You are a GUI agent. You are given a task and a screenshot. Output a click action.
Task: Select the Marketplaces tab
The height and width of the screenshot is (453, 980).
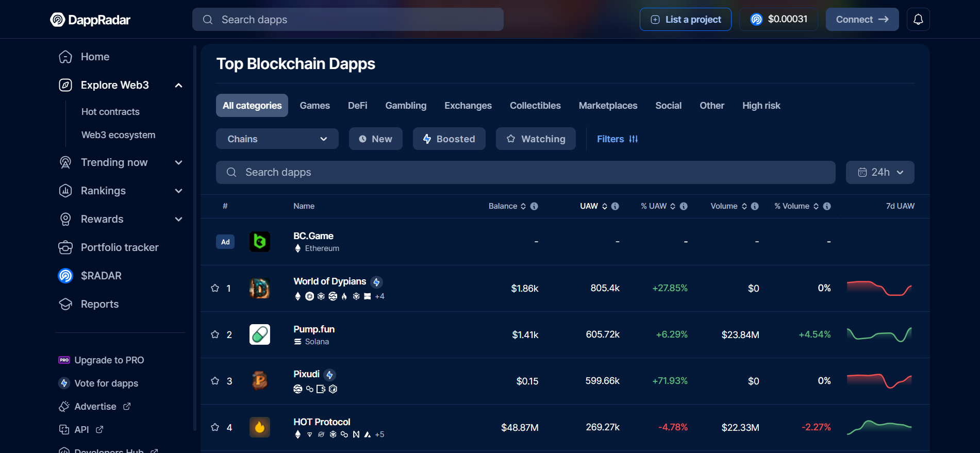(608, 105)
